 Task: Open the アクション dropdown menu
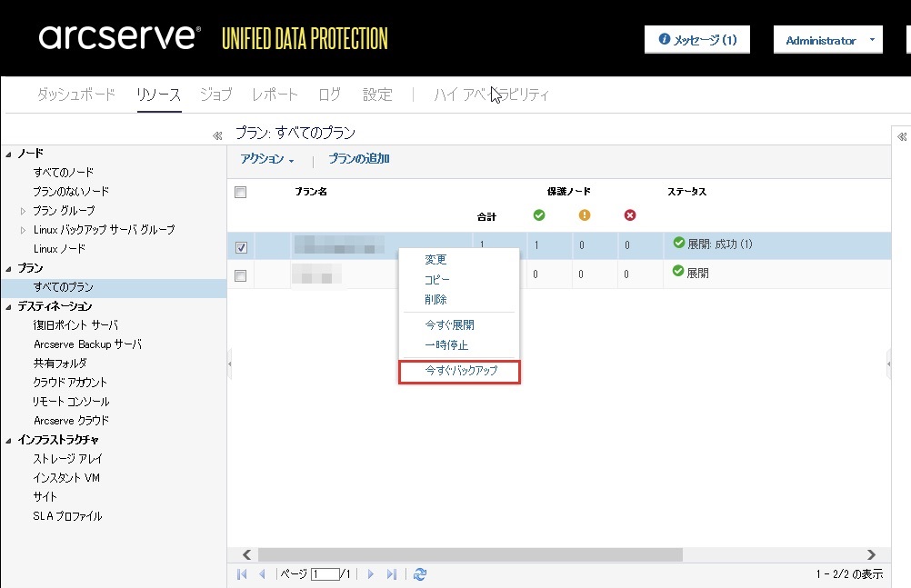267,159
